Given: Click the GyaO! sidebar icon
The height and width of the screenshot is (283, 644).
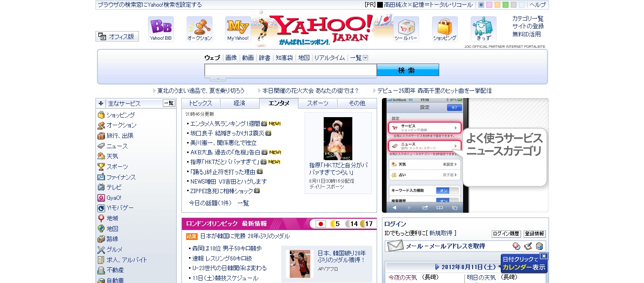Looking at the screenshot, I should (x=101, y=198).
